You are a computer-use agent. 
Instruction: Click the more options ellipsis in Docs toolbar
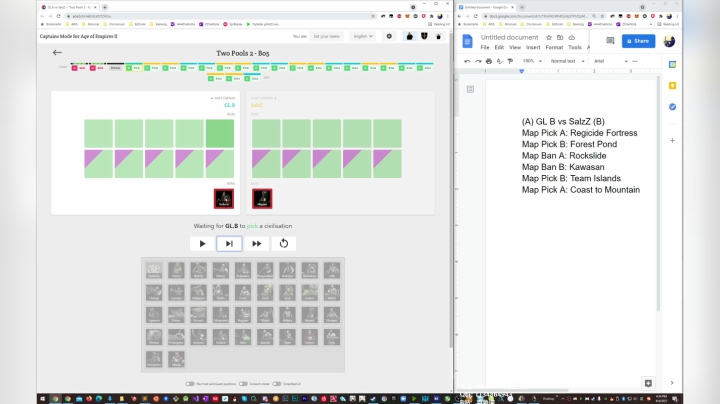635,61
